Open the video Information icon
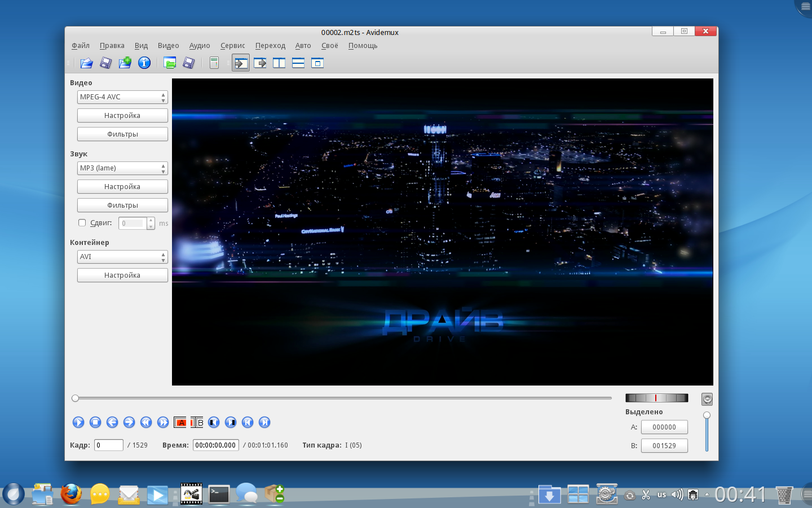812x508 pixels. [x=144, y=63]
